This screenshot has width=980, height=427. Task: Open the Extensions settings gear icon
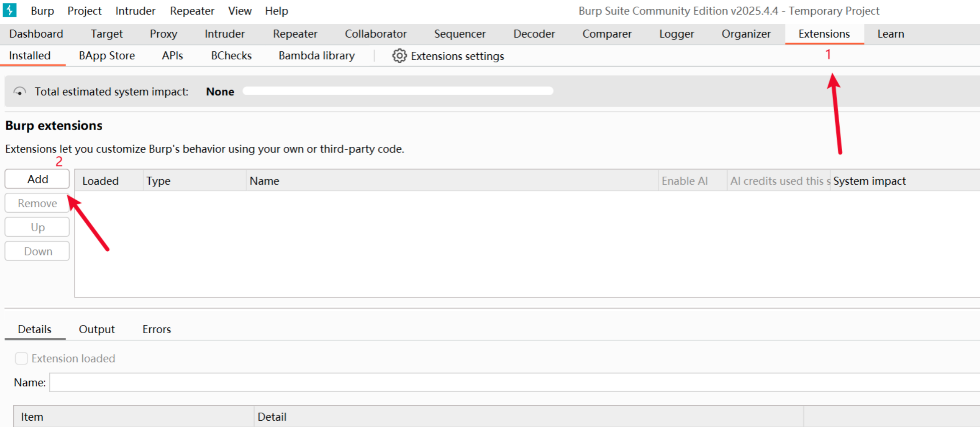[x=399, y=56]
